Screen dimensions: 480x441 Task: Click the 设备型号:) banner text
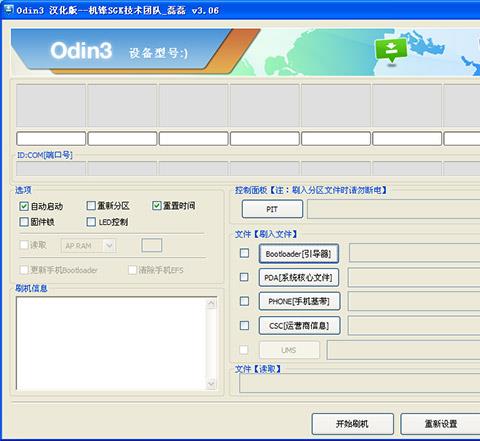(x=158, y=53)
